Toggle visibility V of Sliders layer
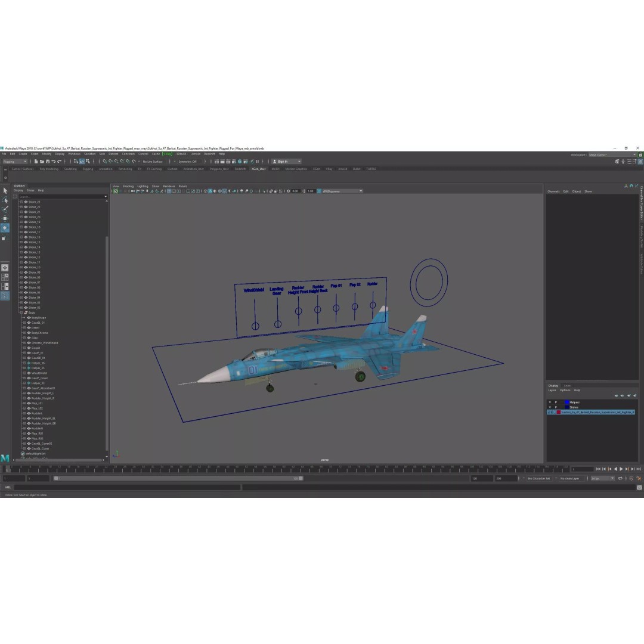Viewport: 644px width, 644px height. click(x=550, y=407)
